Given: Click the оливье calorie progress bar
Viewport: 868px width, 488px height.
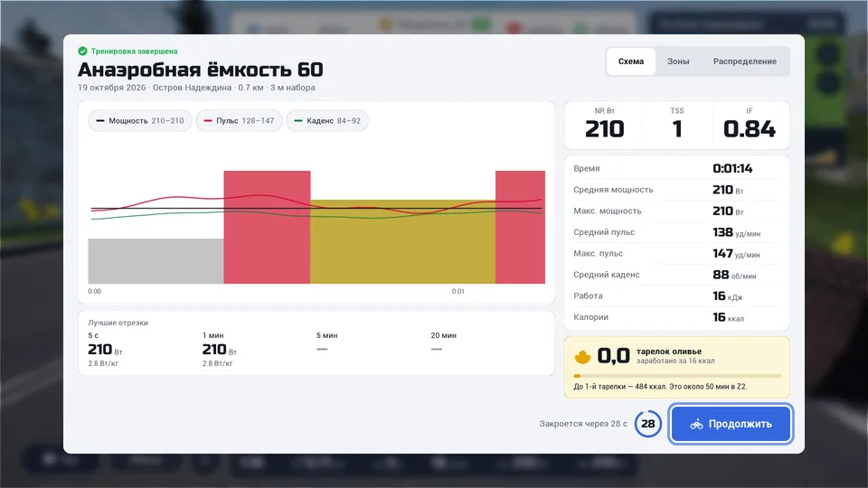Looking at the screenshot, I should pos(677,376).
